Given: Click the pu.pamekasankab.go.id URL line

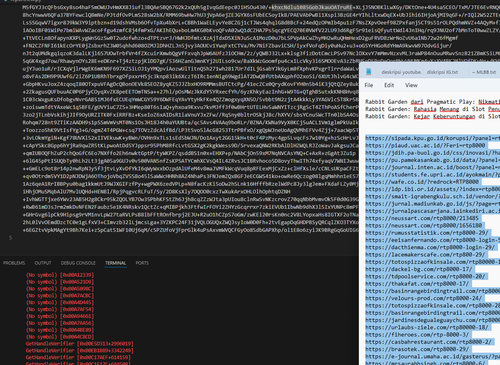Looking at the screenshot, I should pos(432,160).
